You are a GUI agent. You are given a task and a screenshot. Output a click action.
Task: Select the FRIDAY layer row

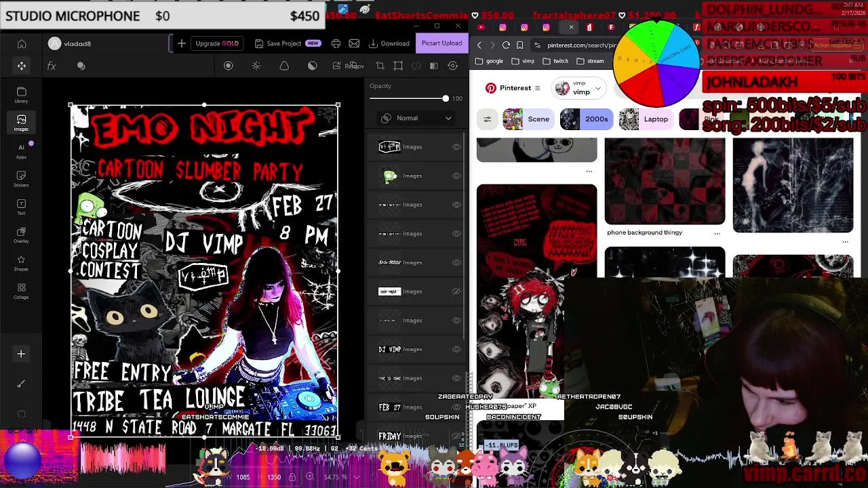(x=416, y=436)
